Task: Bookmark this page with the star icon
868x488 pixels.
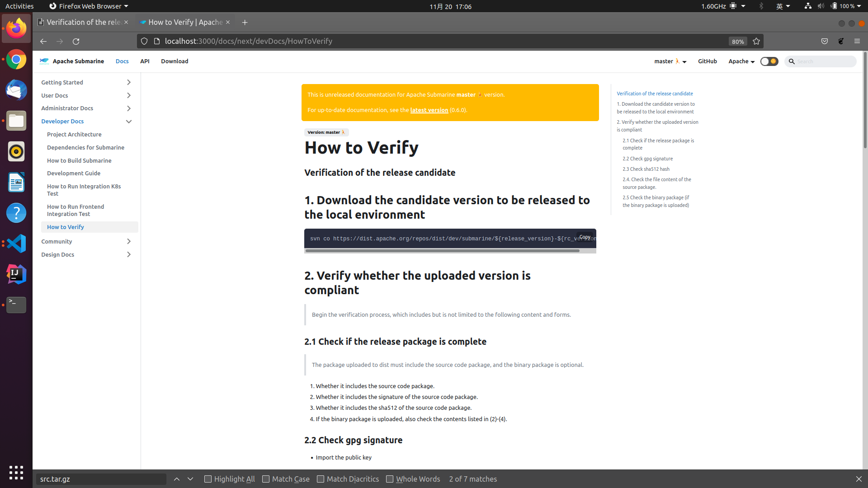Action: tap(756, 41)
